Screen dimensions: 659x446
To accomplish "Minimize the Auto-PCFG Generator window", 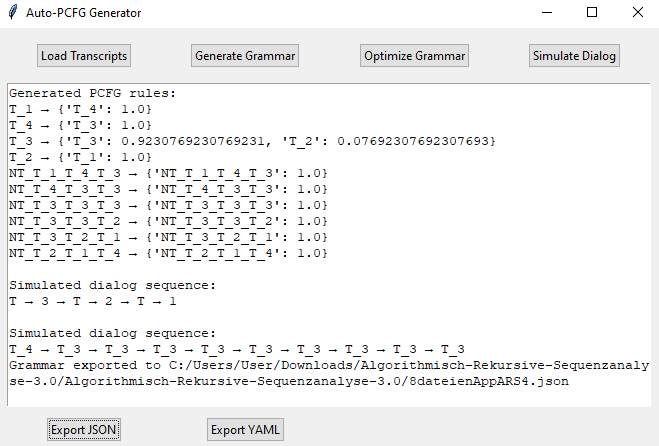I will click(x=546, y=13).
